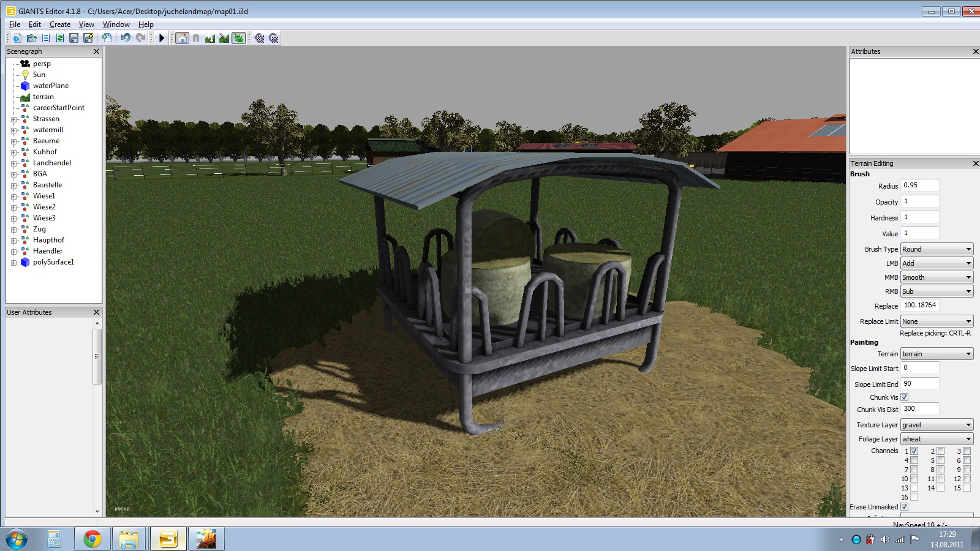
Task: Check foliage channel 5
Action: click(940, 460)
